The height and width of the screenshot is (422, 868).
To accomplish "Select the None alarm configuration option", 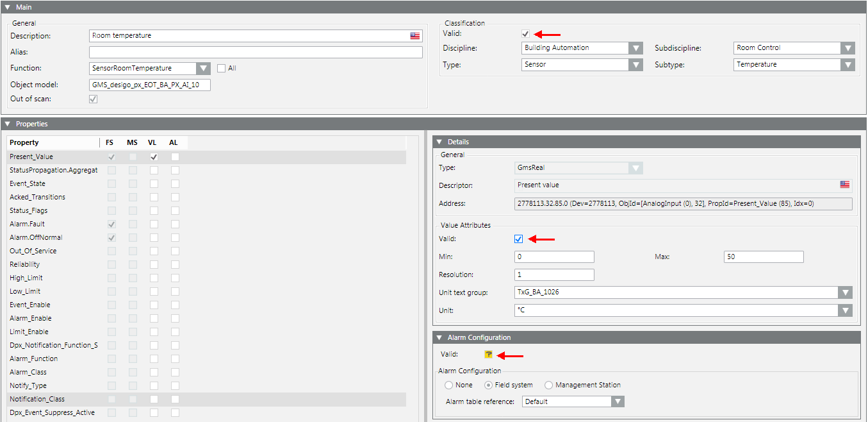I will click(449, 385).
